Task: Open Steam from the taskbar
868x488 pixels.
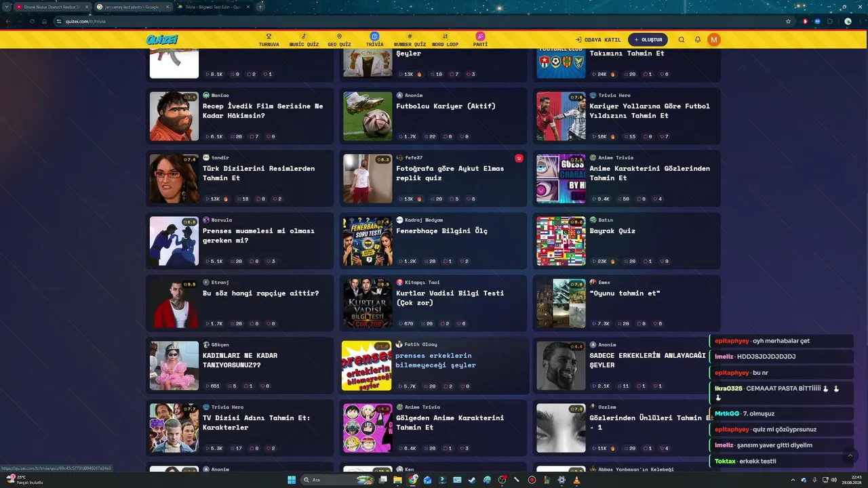Action: (x=472, y=480)
